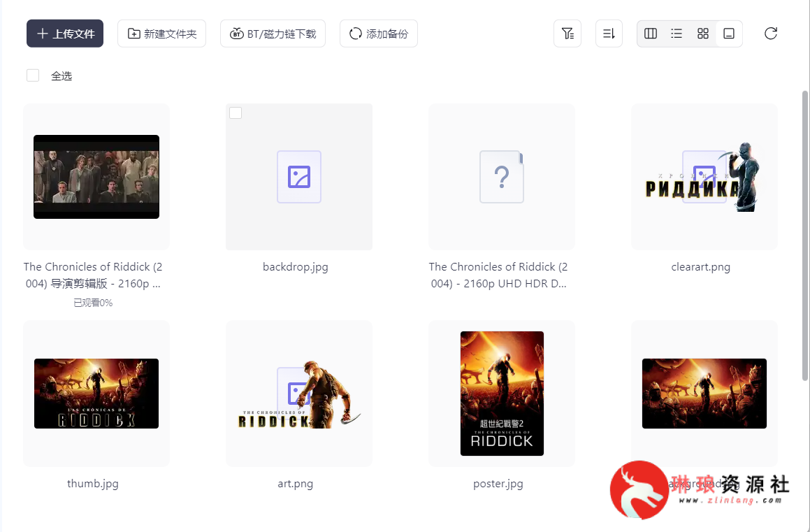Image resolution: width=810 pixels, height=532 pixels.
Task: Click the 导演剪辑版 - 2160p file name
Action: tap(93, 275)
